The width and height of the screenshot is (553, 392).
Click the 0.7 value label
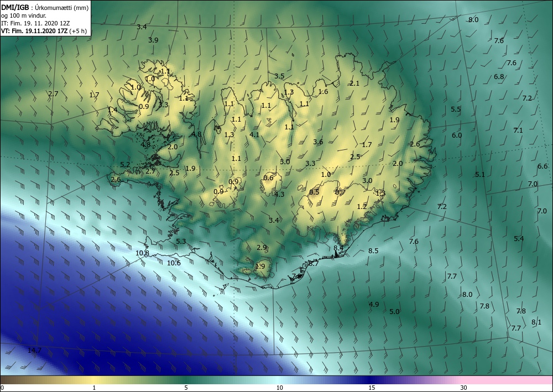point(340,192)
